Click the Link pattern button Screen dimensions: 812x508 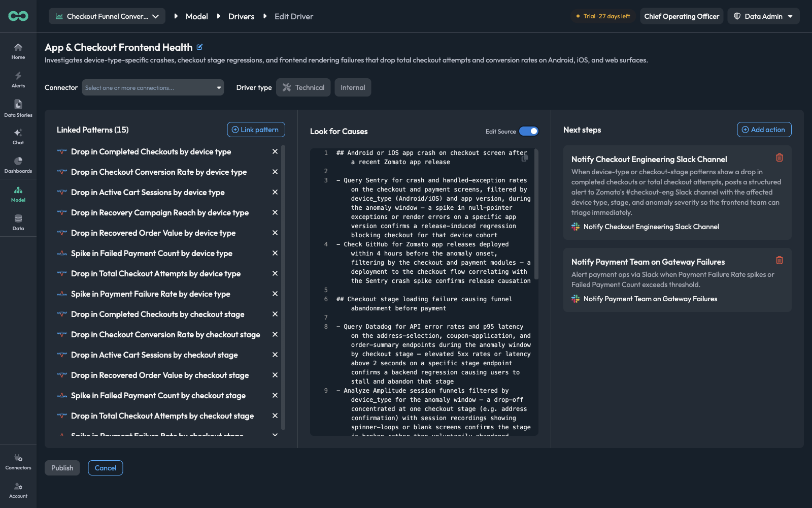[x=256, y=130]
